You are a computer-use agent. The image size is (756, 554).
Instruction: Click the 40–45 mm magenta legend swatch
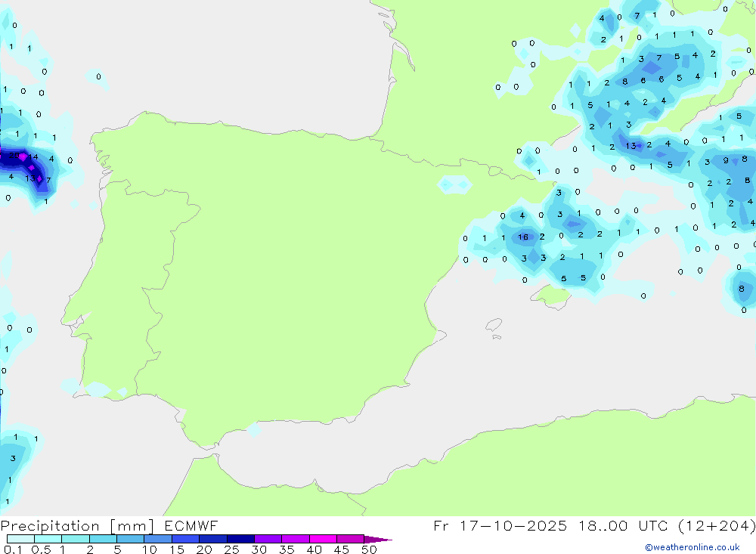coord(323,539)
